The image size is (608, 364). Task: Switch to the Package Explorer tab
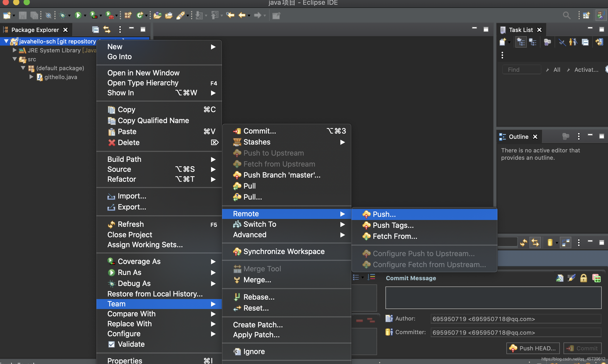tap(35, 30)
